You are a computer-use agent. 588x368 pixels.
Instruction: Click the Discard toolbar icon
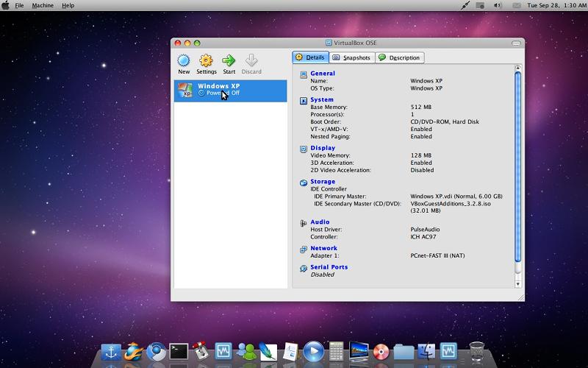click(x=251, y=61)
